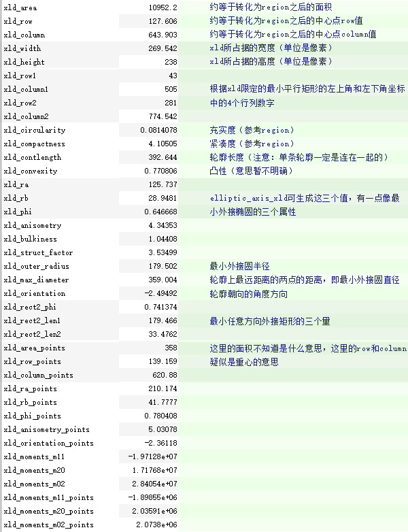Select the xld_compactness feature
The height and width of the screenshot is (532, 408).
point(34,144)
